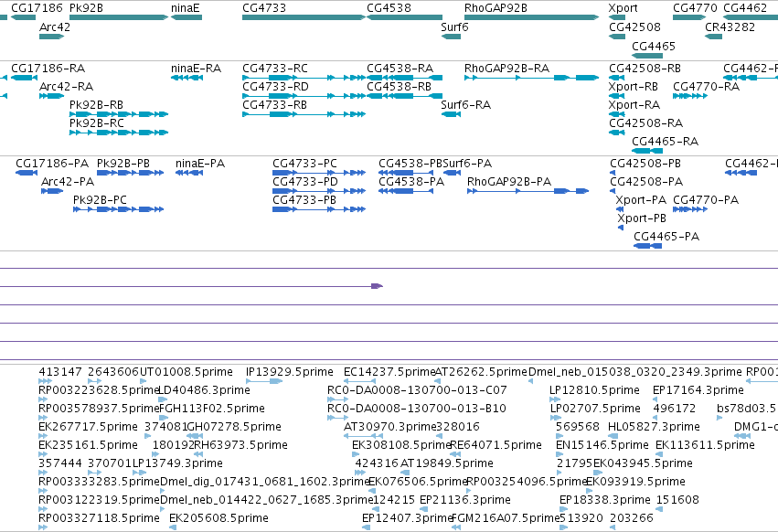Select transcript ninaE-RA
778x532 pixels.
pos(196,68)
